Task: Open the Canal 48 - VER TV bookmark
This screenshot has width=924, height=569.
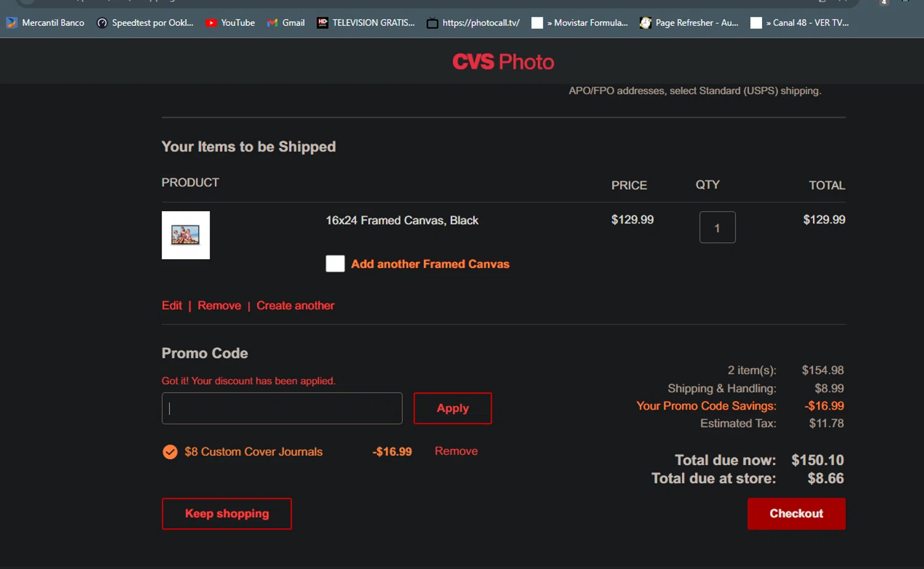Action: point(800,23)
